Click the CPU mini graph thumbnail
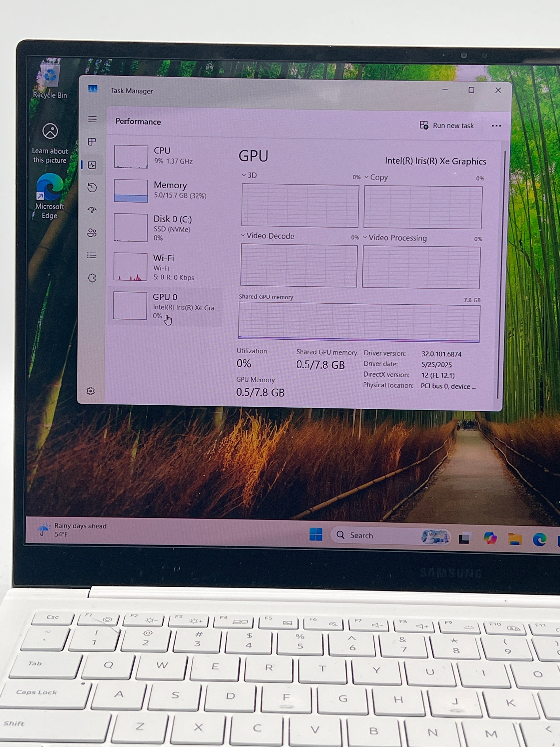 pos(131,157)
